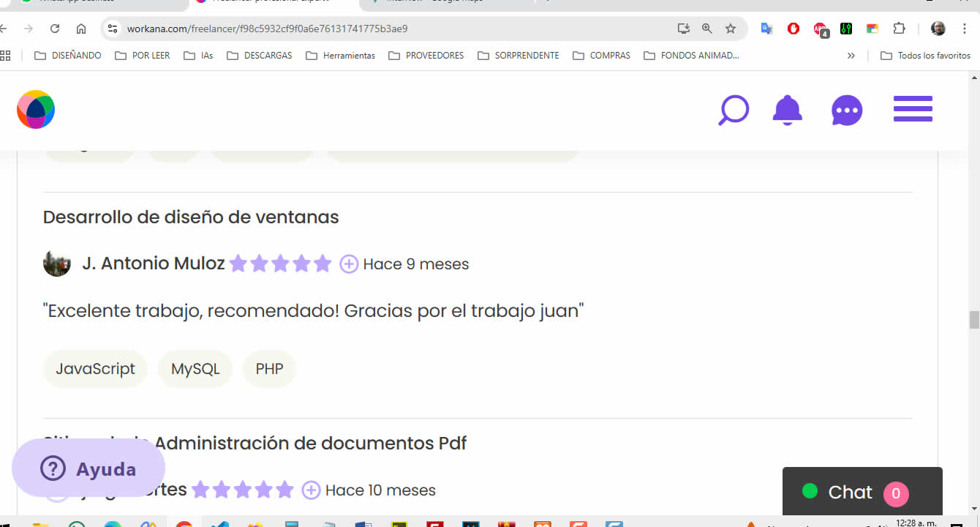Image resolution: width=980 pixels, height=527 pixels.
Task: Select the MySQL skill tag
Action: pyautogui.click(x=195, y=369)
